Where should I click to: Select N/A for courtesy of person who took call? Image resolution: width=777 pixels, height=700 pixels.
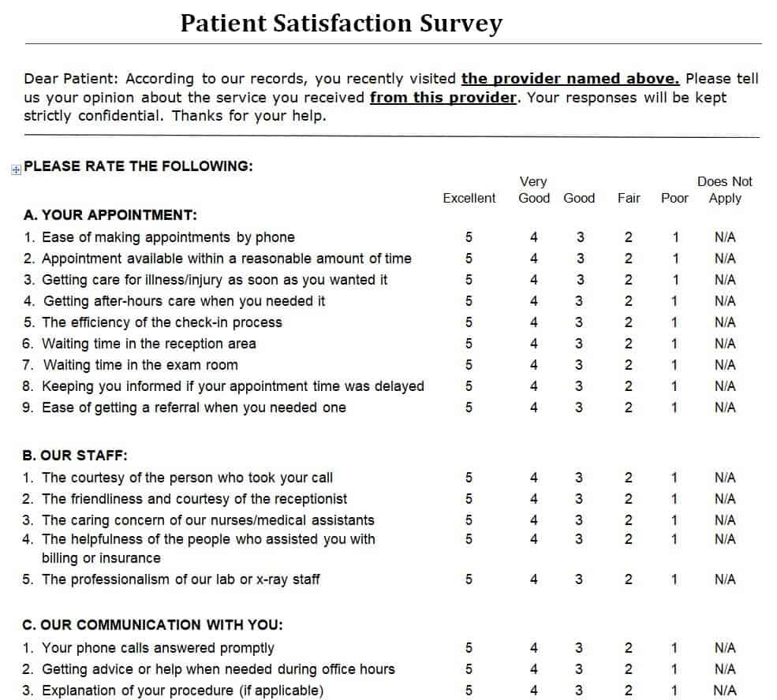[724, 478]
